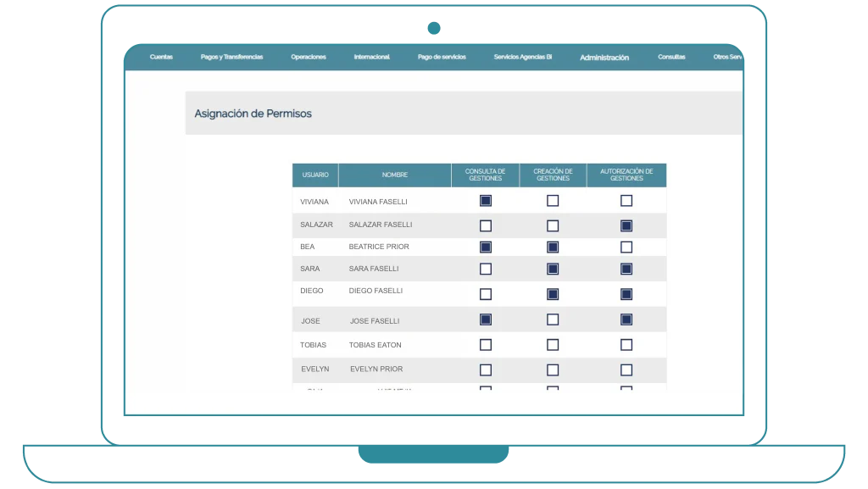
Task: Check Consulta de Gestiones for DIEGO
Action: coord(486,294)
